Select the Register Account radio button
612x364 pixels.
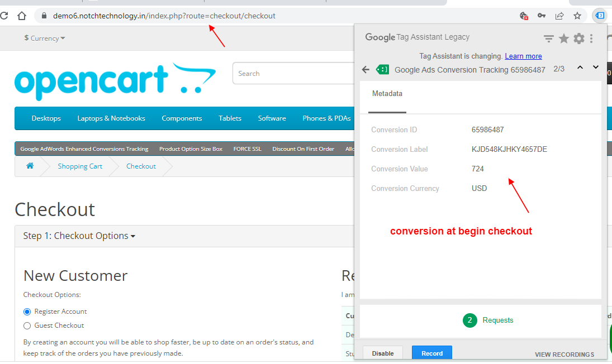pos(27,311)
